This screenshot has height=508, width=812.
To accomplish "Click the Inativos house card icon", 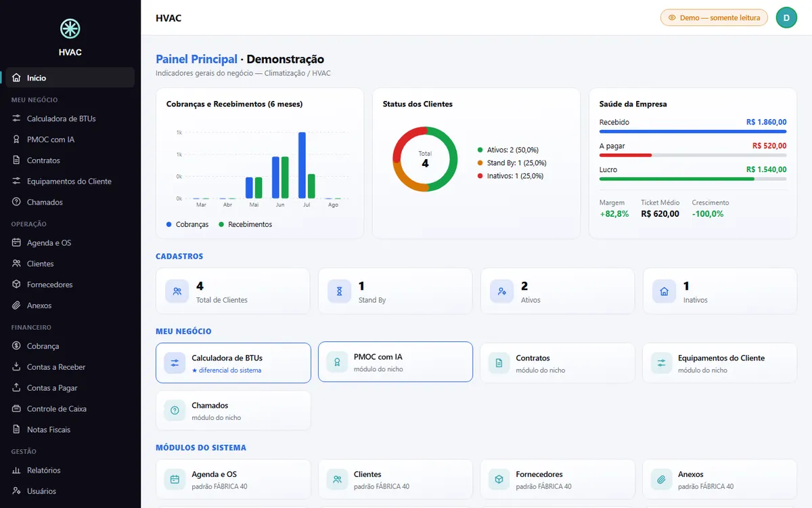I will tap(664, 291).
